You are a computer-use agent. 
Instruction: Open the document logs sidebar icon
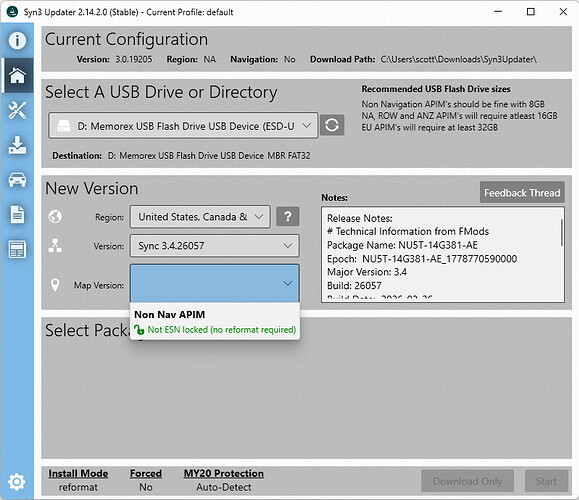(x=17, y=215)
